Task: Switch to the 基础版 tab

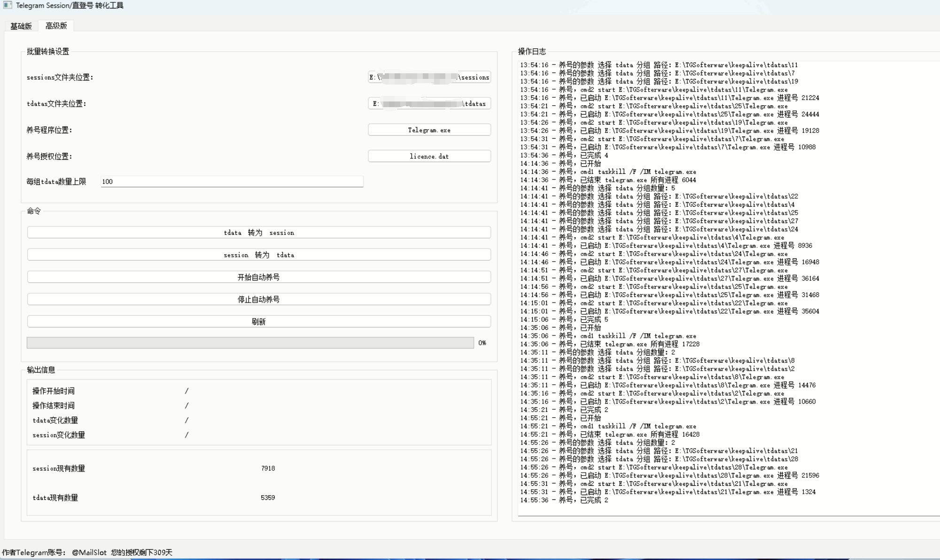Action: pyautogui.click(x=21, y=26)
